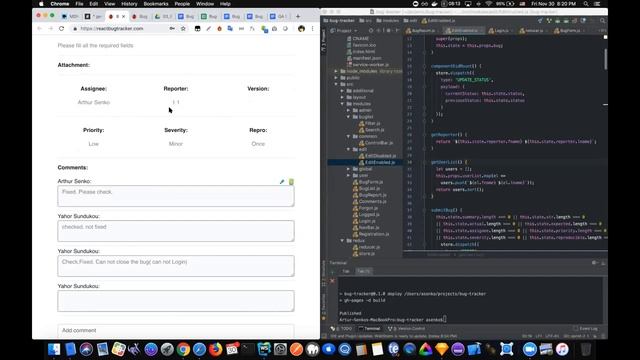The height and width of the screenshot is (360, 640).
Task: Open the Bookmarks menu
Action: tap(156, 4)
